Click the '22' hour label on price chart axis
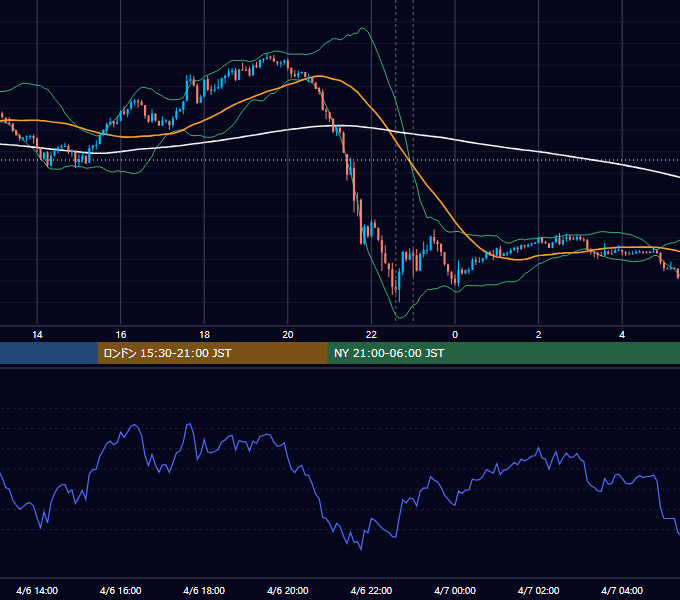This screenshot has height=600, width=680. [x=372, y=335]
